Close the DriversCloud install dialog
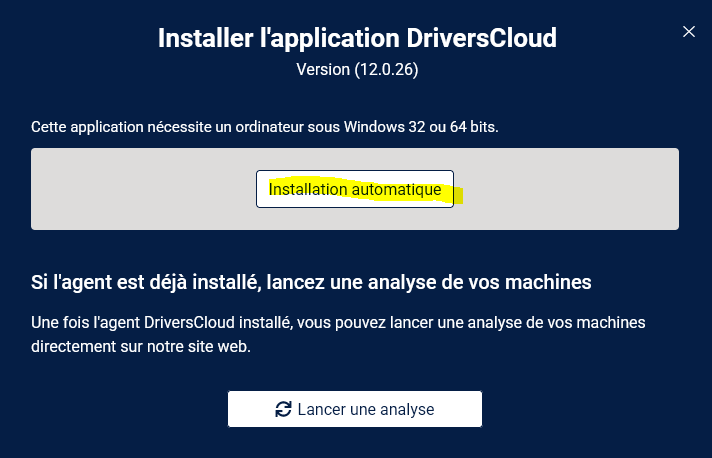This screenshot has width=712, height=458. (688, 31)
